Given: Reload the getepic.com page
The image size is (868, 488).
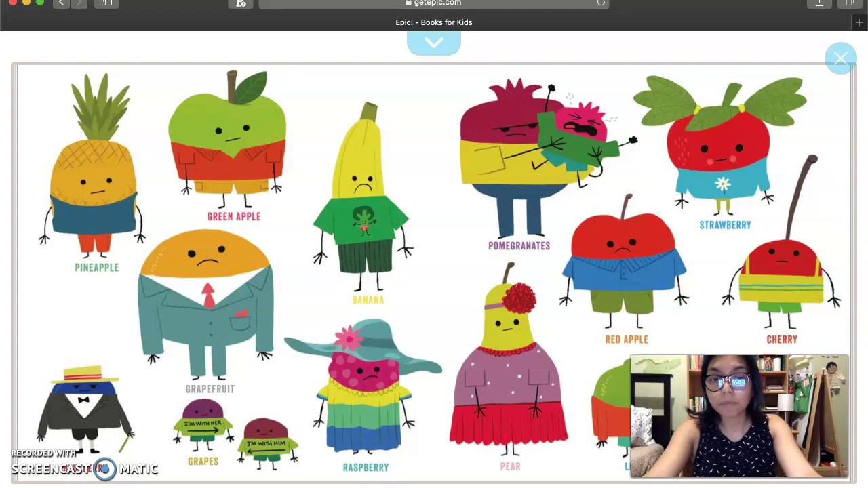Looking at the screenshot, I should click(x=600, y=3).
